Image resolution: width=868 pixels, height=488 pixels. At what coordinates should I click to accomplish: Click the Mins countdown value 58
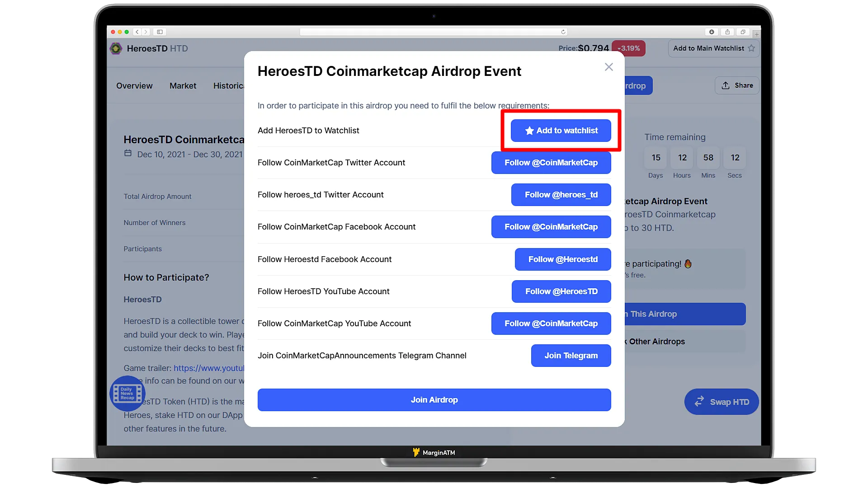708,158
